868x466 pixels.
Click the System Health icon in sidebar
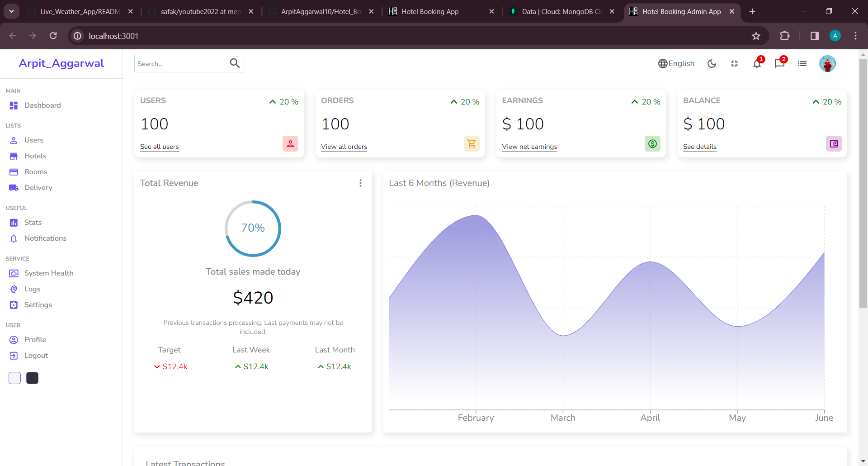tap(14, 273)
